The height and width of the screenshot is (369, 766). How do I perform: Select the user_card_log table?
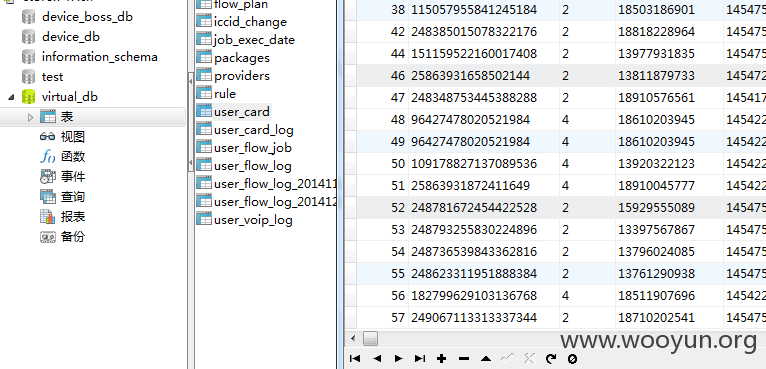tap(254, 130)
